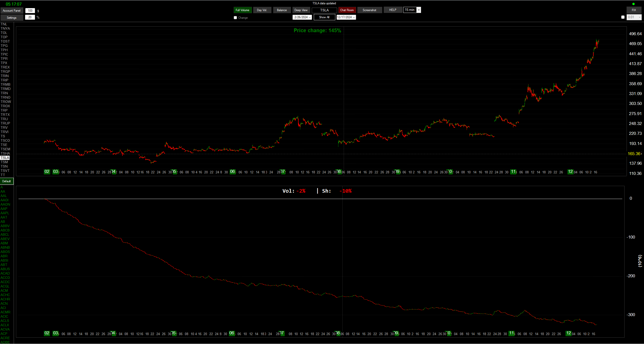Take a Screenshot with the Screenshot button
The width and height of the screenshot is (644, 344).
370,10
